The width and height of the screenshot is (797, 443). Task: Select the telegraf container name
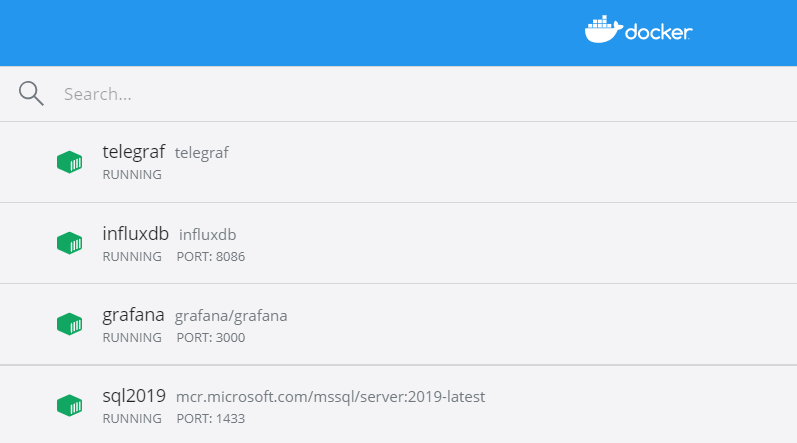click(134, 151)
